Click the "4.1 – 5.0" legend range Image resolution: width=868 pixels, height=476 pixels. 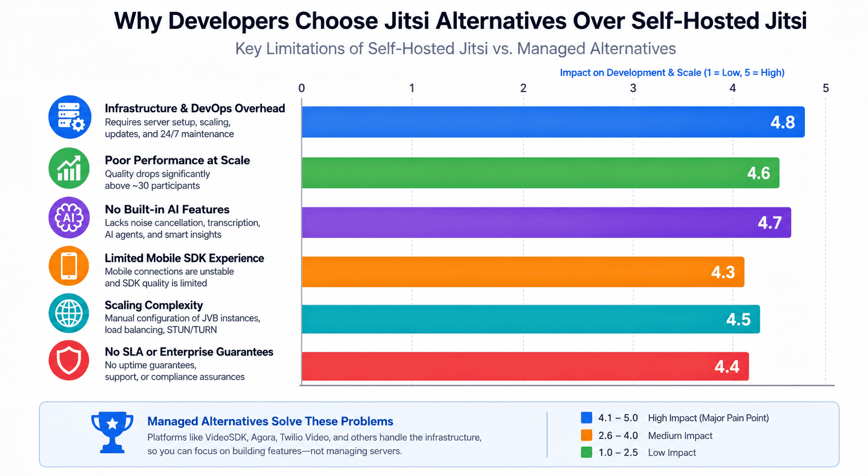tap(618, 418)
